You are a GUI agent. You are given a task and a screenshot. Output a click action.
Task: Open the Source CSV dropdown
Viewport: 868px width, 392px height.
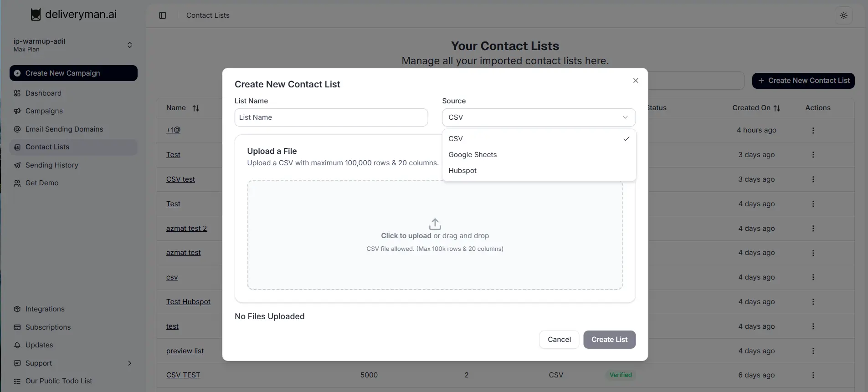pos(538,117)
